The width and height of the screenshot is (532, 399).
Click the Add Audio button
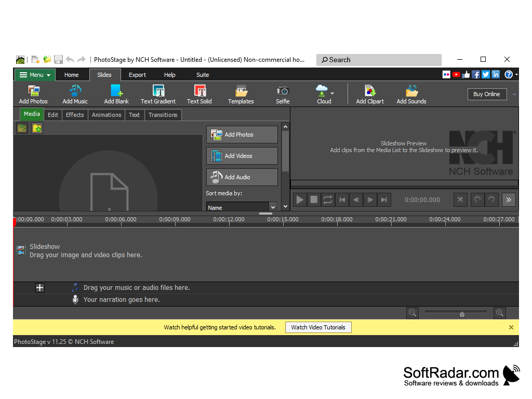[x=242, y=177]
